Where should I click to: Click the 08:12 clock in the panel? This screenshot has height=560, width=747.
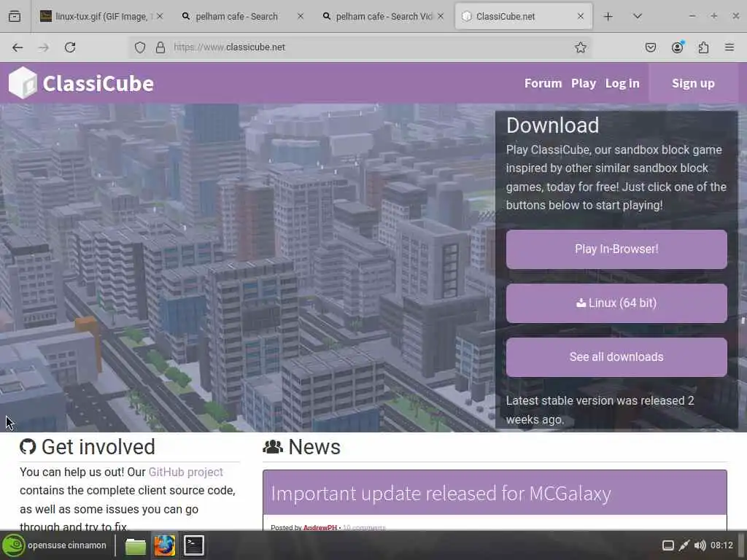(721, 545)
